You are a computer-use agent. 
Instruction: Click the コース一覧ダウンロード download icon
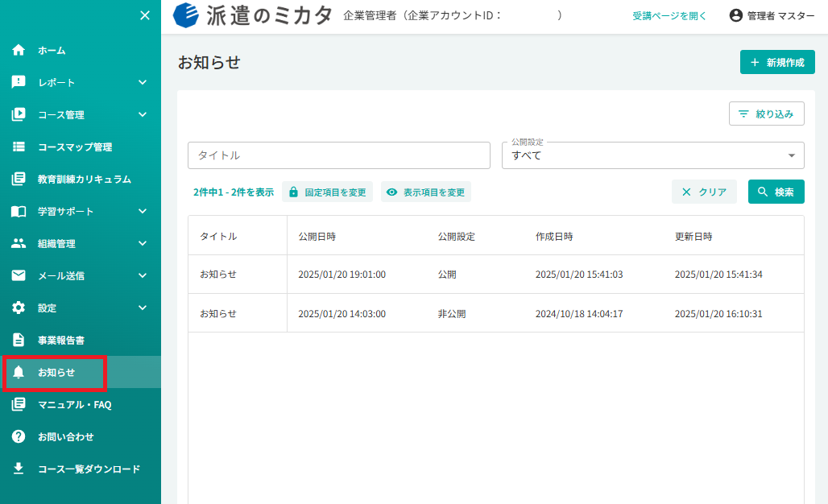(19, 469)
